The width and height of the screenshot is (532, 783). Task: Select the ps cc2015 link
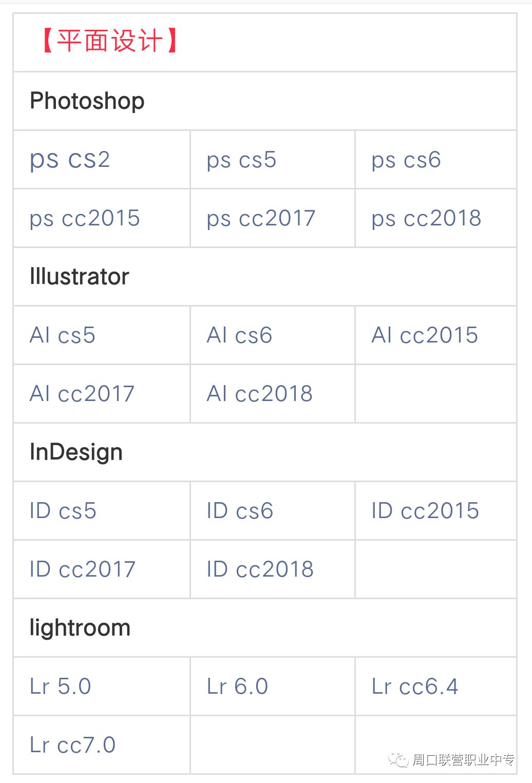pos(85,218)
